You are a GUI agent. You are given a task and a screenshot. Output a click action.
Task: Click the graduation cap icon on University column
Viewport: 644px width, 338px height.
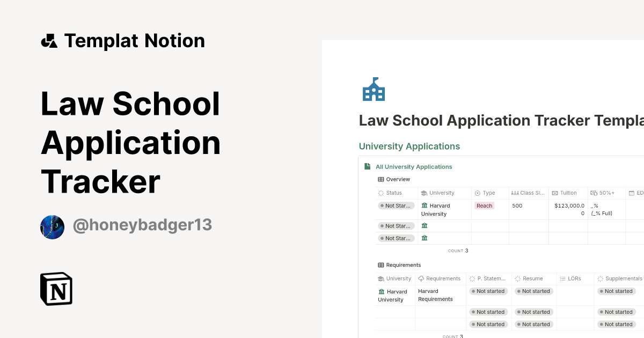(423, 193)
